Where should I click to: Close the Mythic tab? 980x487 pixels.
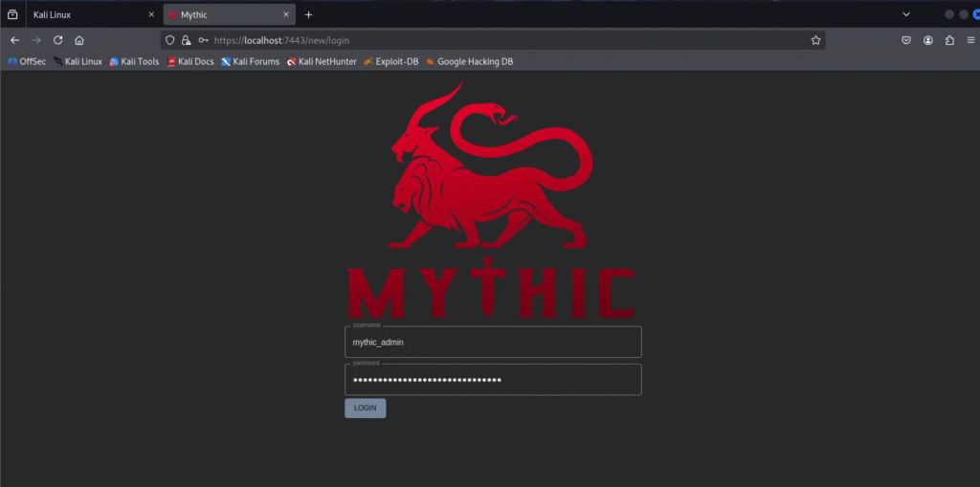[x=286, y=14]
